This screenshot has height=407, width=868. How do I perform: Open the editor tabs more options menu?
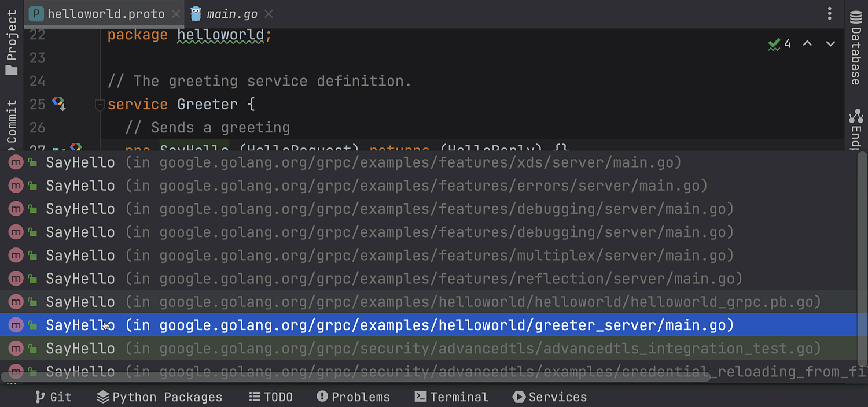pos(829,14)
